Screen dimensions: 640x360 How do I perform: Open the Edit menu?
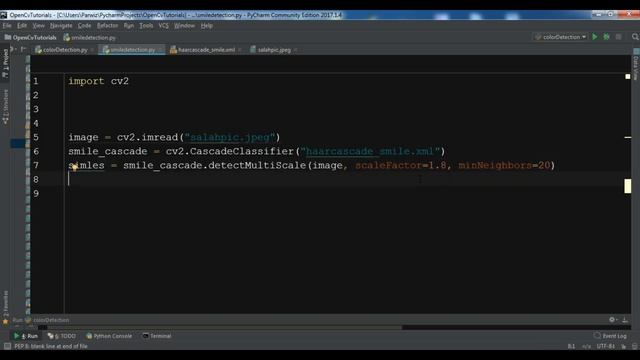point(22,26)
